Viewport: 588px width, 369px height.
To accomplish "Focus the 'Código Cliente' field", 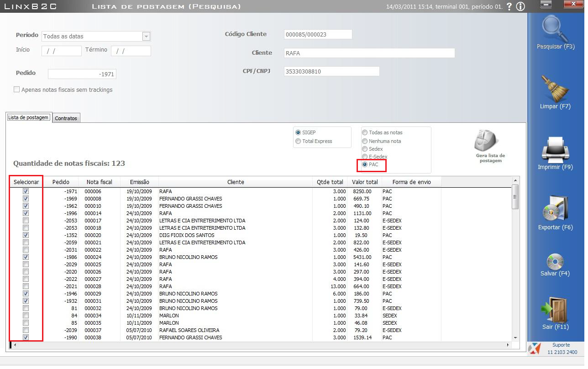I will pyautogui.click(x=318, y=34).
